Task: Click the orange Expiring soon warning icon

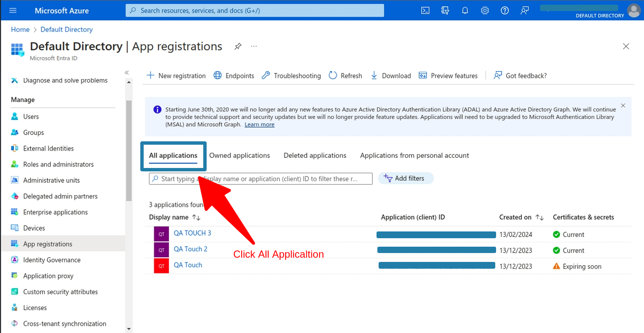Action: tap(557, 266)
